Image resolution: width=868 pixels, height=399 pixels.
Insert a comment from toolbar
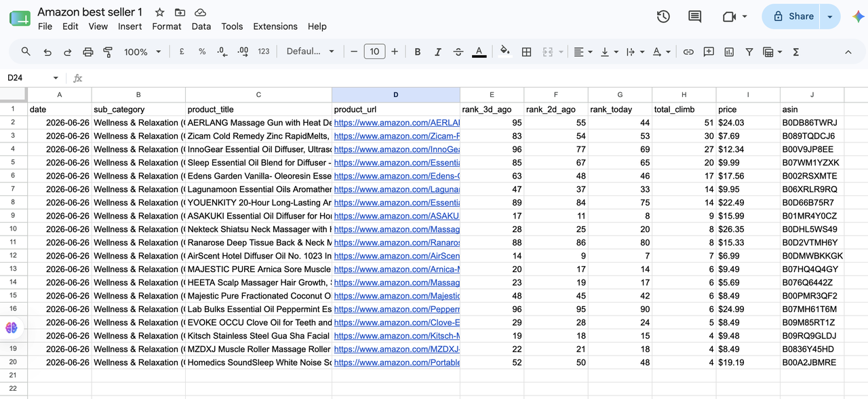709,52
